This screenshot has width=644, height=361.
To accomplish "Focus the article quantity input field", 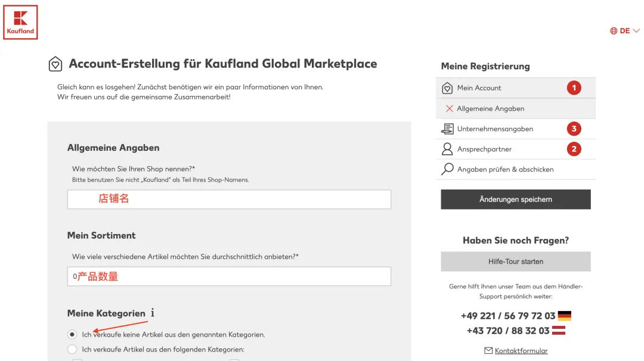I will [229, 276].
